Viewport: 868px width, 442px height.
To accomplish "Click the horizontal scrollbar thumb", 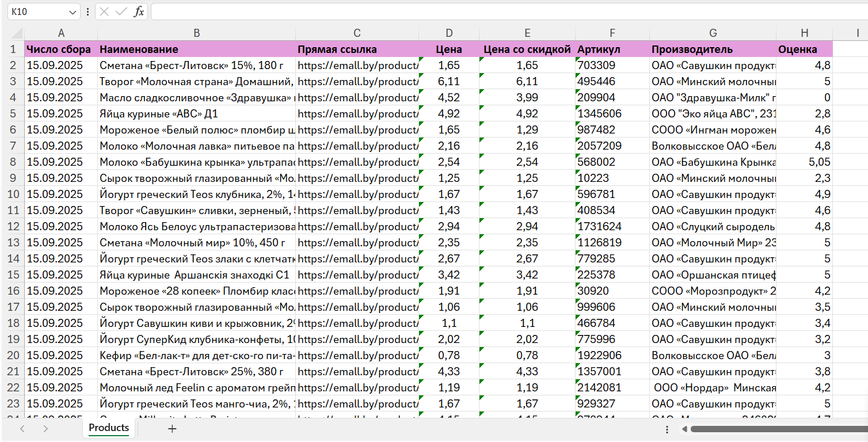I will (779, 429).
